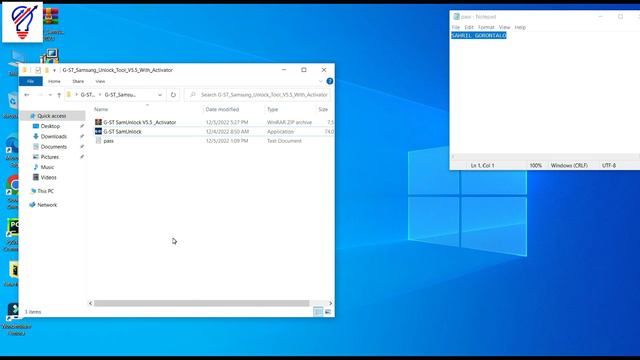Image resolution: width=640 pixels, height=360 pixels.
Task: Open the recent locations dropdown arrow
Action: 50,95
